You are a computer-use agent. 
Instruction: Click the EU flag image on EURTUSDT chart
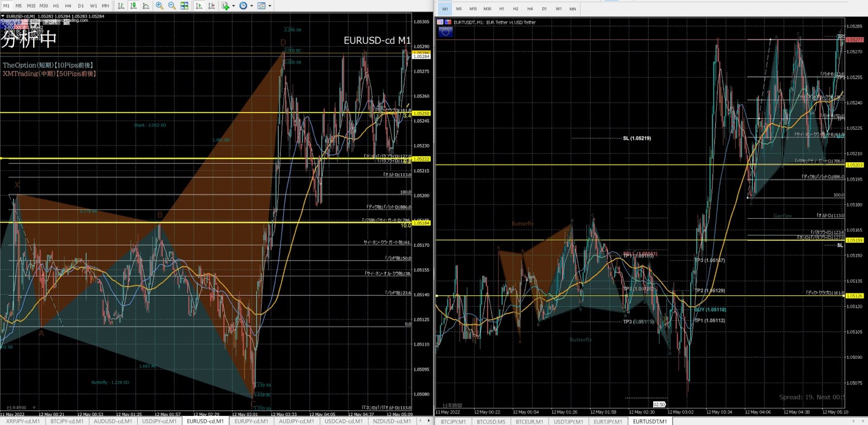(445, 32)
